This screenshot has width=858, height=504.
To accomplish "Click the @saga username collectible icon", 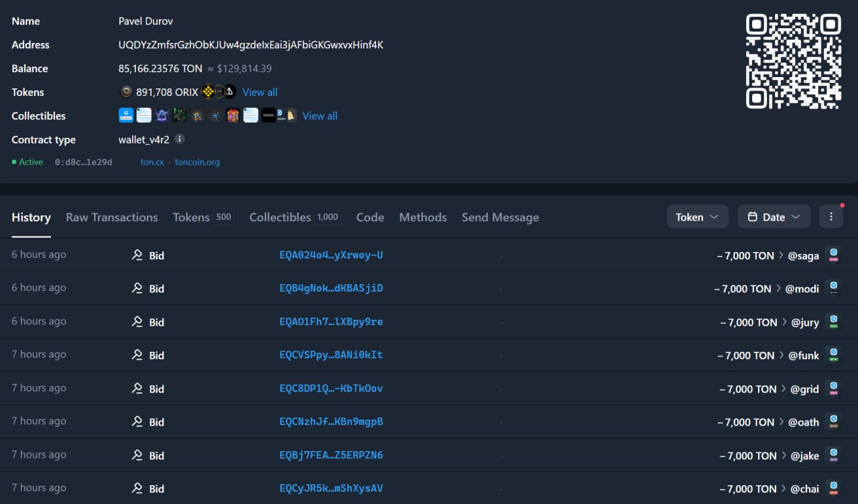I will click(833, 255).
